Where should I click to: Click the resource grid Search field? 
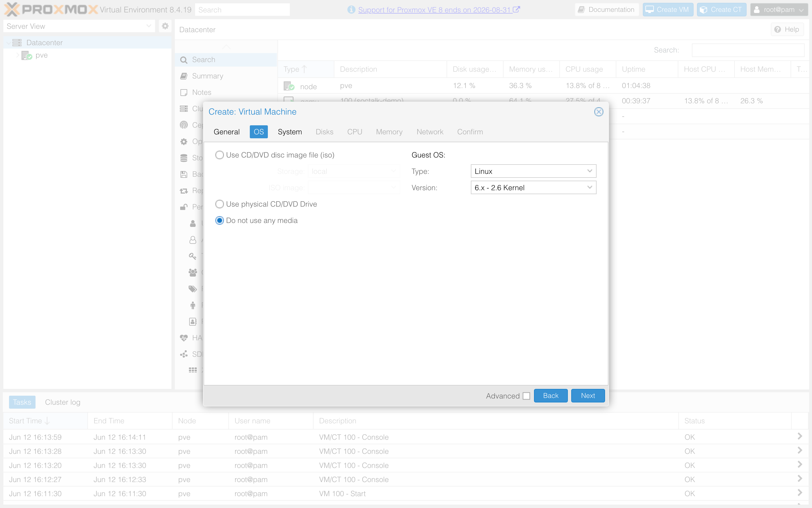tap(748, 50)
